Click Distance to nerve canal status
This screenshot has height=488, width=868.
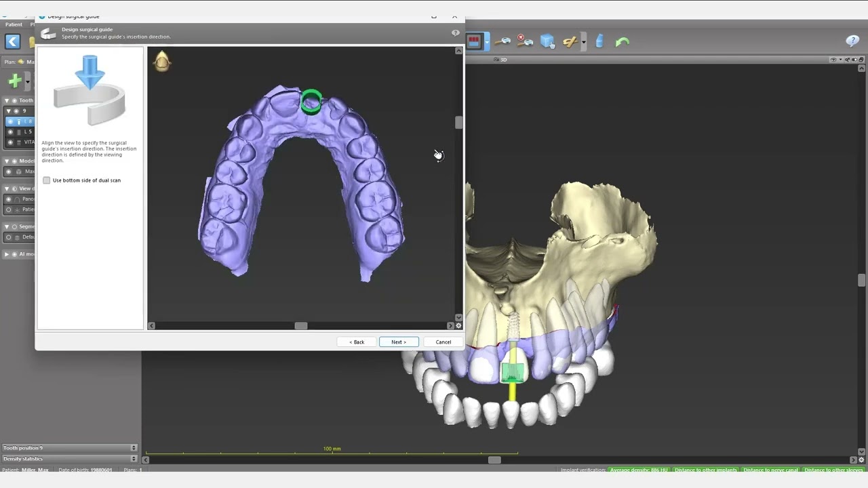770,470
